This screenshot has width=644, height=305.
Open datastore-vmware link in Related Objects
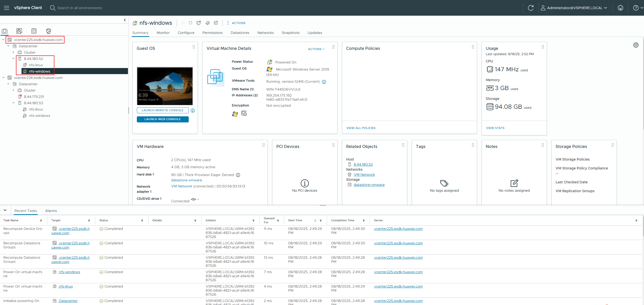[x=369, y=185]
